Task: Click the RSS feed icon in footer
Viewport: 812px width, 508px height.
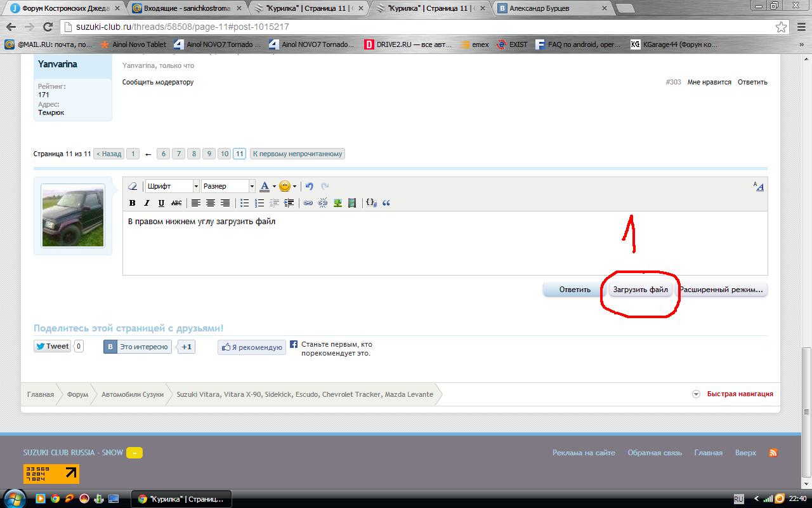Action: tap(773, 453)
